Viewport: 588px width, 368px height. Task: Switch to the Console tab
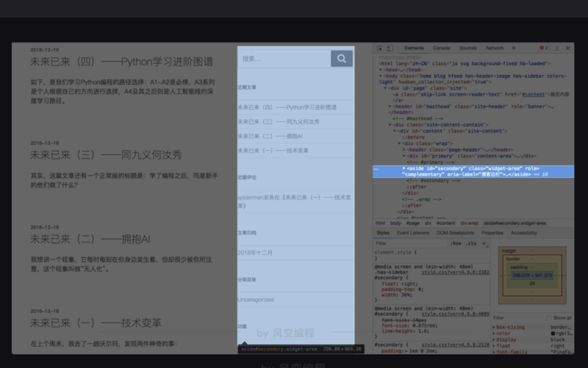(441, 47)
